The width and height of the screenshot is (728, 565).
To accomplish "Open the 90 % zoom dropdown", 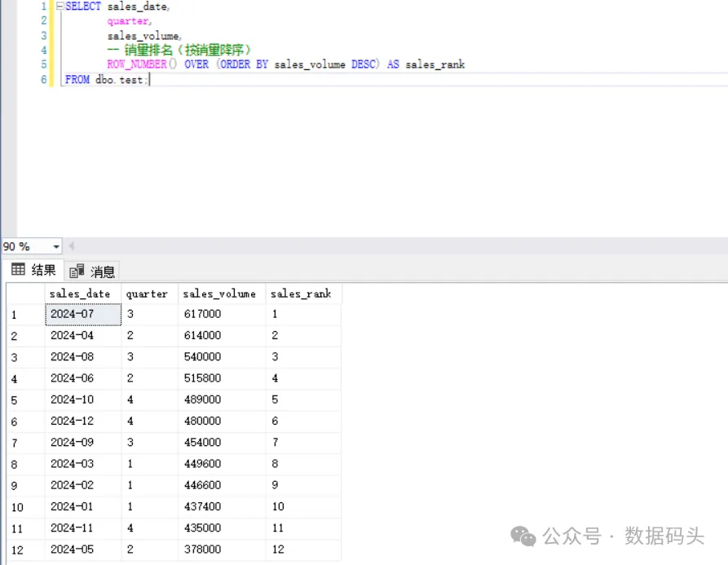I will coord(56,246).
